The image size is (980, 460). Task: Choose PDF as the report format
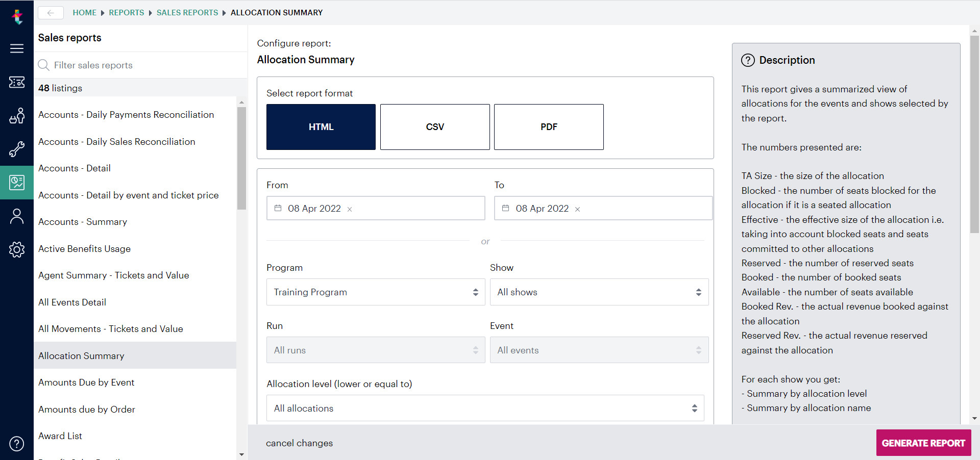[549, 127]
